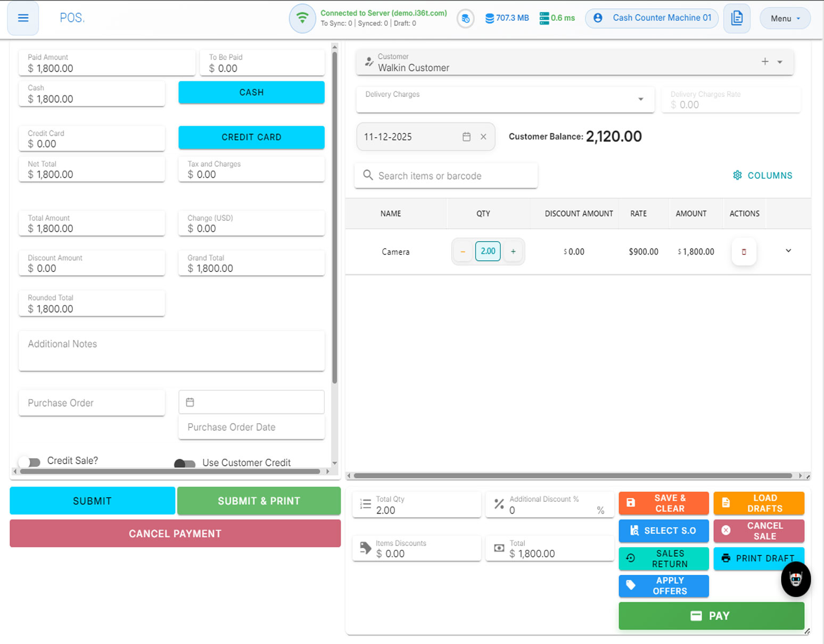The image size is (824, 644).
Task: Delete the Camera item from cart
Action: coord(744,252)
